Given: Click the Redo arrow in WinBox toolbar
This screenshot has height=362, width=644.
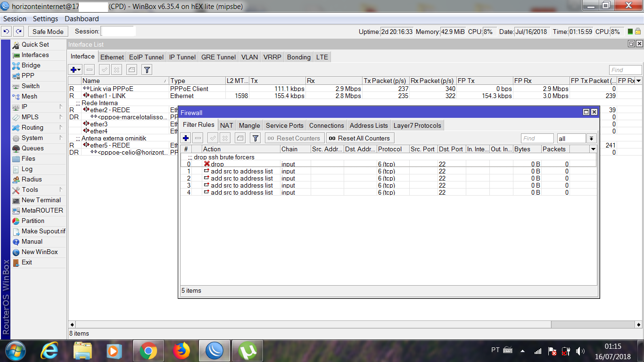Looking at the screenshot, I should [x=18, y=32].
